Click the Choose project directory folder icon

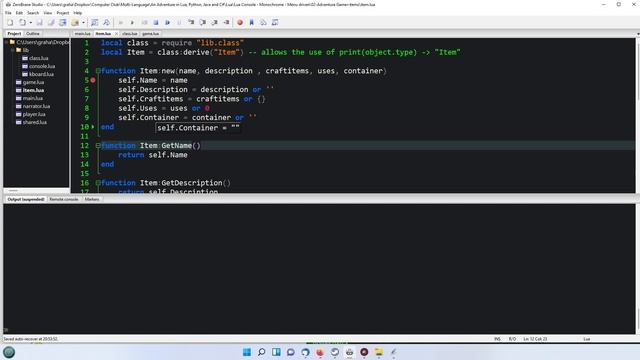point(75,22)
